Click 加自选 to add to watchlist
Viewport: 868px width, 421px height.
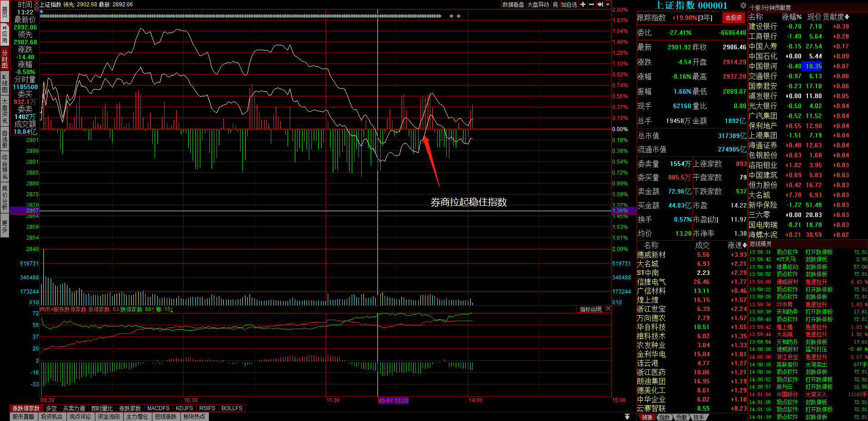point(569,5)
